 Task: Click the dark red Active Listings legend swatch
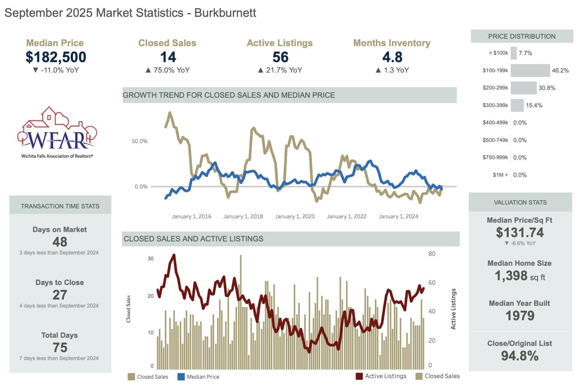pos(359,376)
